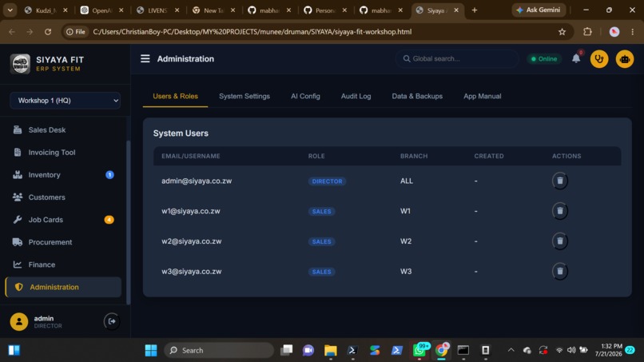Click the Ask Gemini button
The image size is (644, 362).
(539, 10)
